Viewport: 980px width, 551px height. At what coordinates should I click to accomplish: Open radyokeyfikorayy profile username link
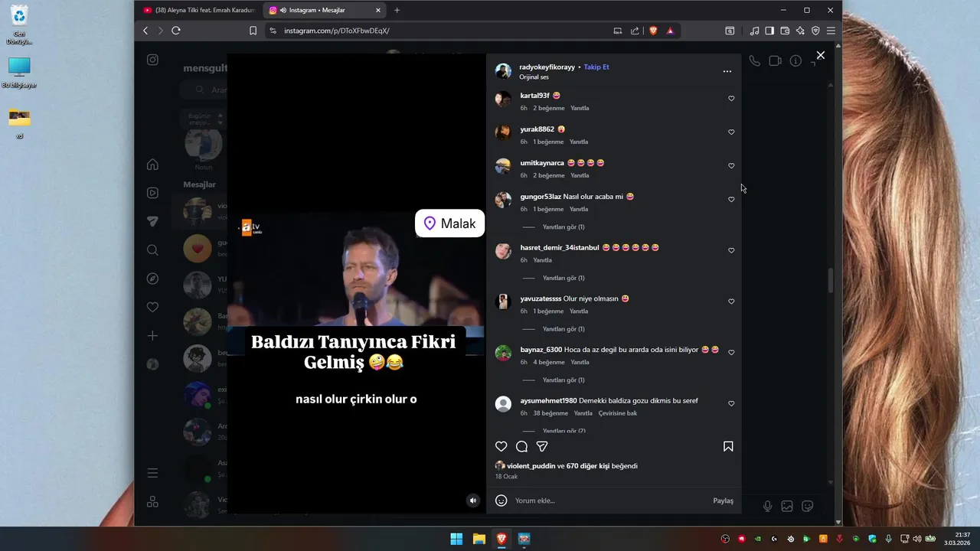pos(547,67)
